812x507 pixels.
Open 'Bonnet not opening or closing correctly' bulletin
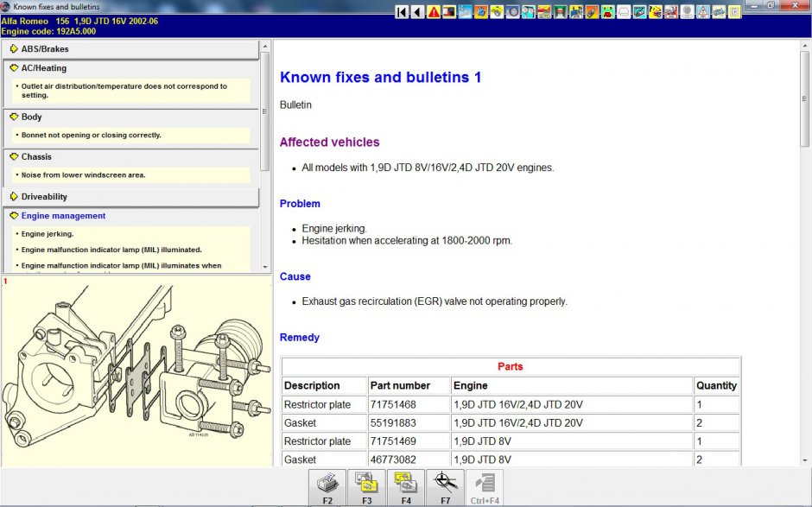pos(91,136)
